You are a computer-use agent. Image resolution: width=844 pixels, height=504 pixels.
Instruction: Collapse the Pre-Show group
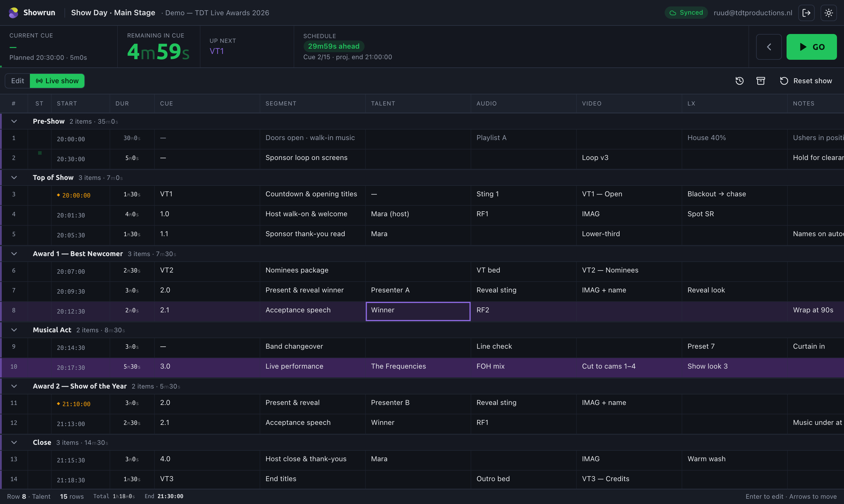(x=14, y=121)
